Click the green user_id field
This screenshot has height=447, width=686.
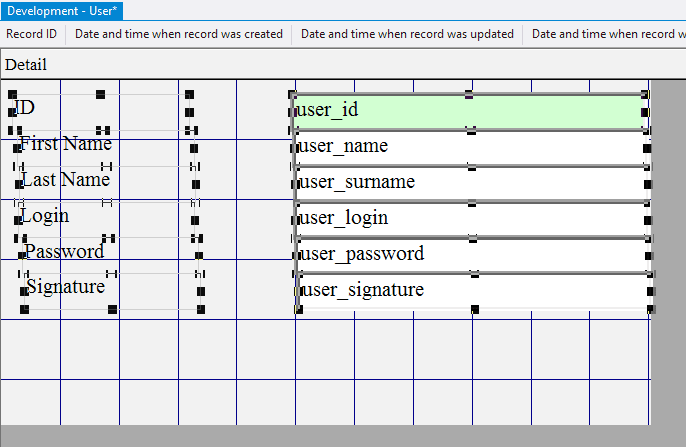click(470, 111)
